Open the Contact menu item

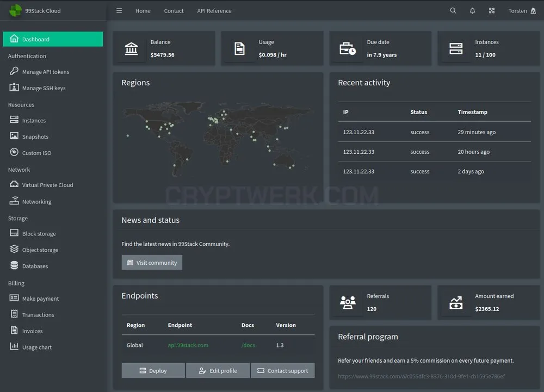(x=174, y=11)
